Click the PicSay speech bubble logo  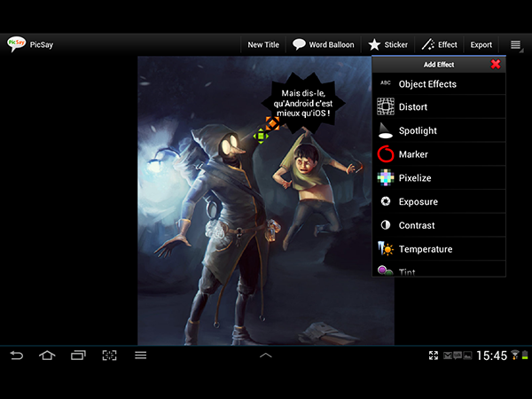click(x=16, y=44)
